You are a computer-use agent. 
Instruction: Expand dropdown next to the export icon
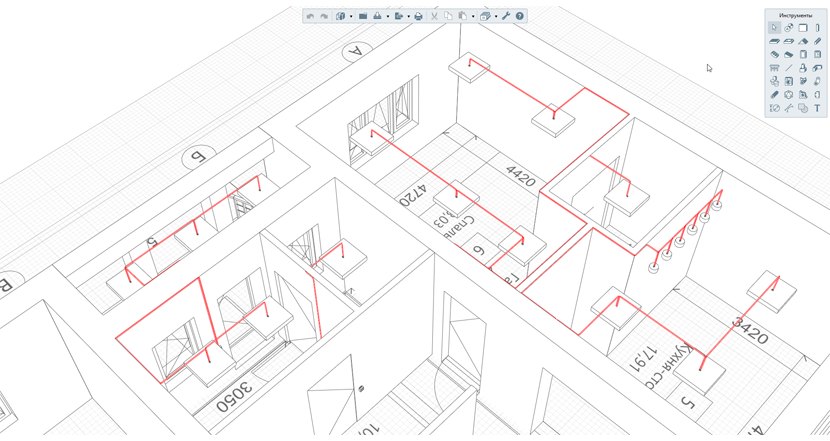click(x=409, y=16)
